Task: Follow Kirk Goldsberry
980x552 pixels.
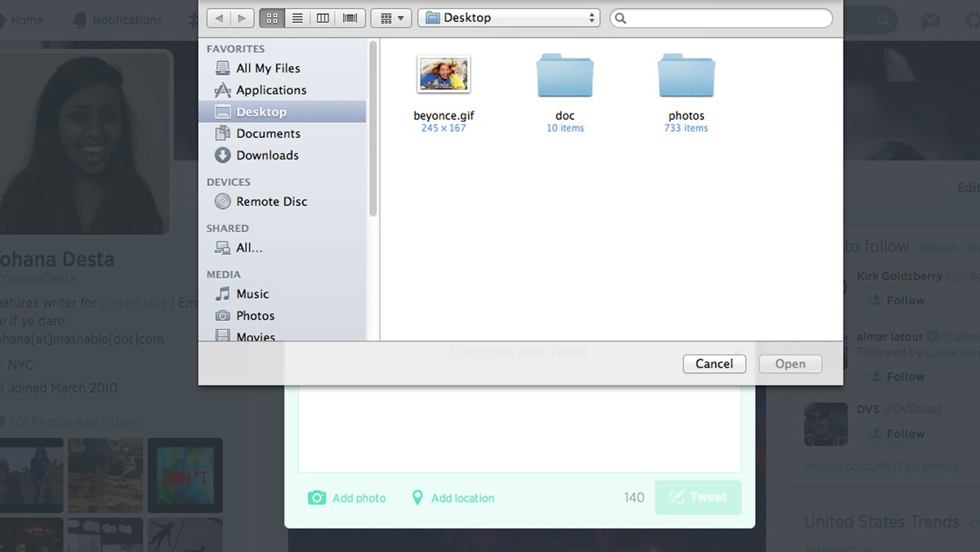Action: (x=896, y=300)
